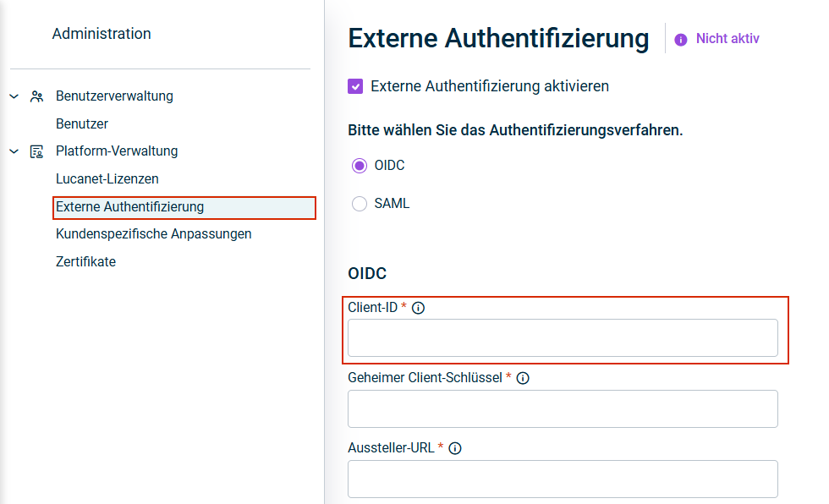Collapse the Platform-Verwaltung chevron
The image size is (829, 504).
pos(14,151)
